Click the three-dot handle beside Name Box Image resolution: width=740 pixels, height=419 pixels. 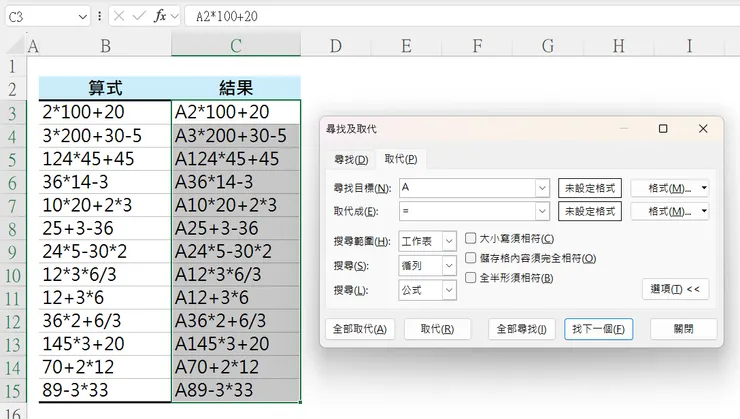click(100, 17)
